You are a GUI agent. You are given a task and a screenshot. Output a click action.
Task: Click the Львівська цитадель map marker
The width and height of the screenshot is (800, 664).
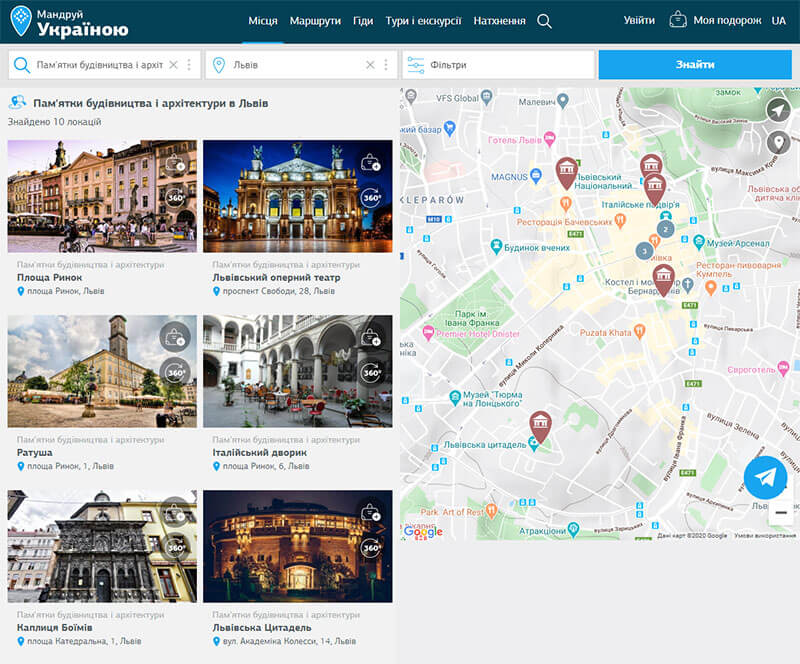(x=540, y=425)
